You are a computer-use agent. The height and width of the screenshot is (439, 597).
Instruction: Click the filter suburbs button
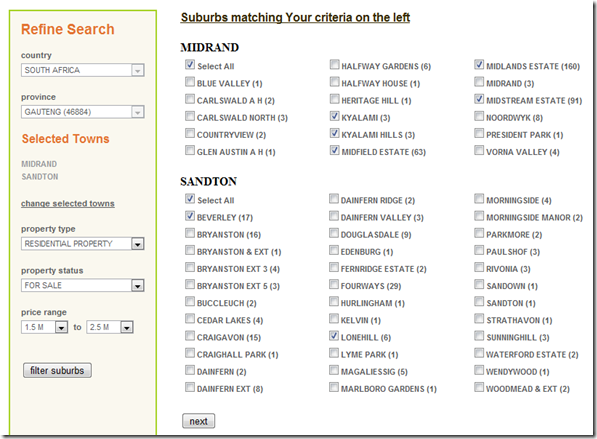tap(57, 370)
